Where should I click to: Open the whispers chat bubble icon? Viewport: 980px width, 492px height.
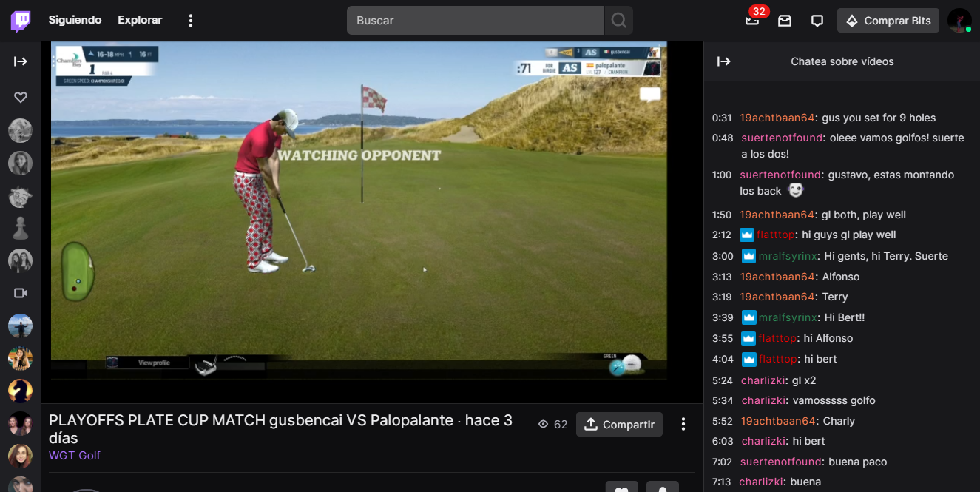[817, 21]
